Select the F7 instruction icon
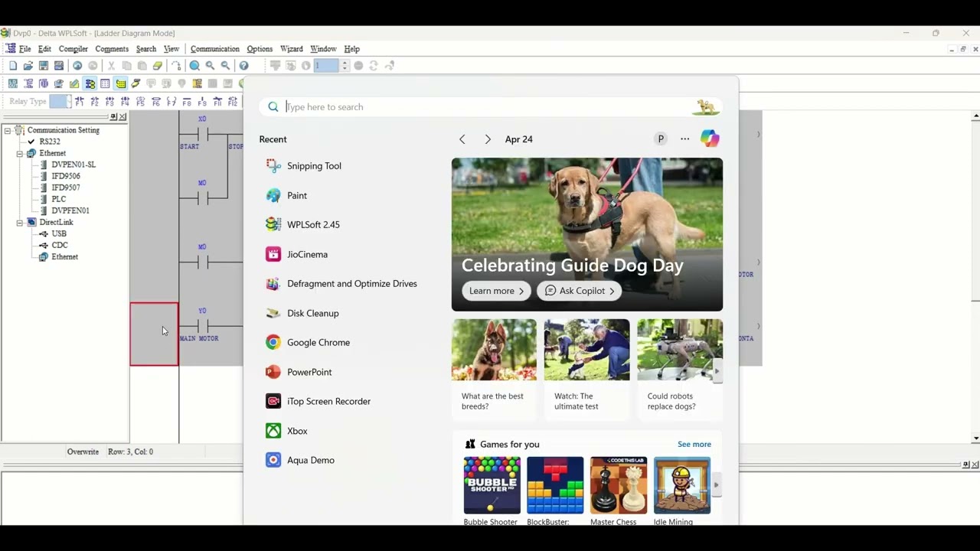Screen dimensions: 980x551 click(171, 102)
